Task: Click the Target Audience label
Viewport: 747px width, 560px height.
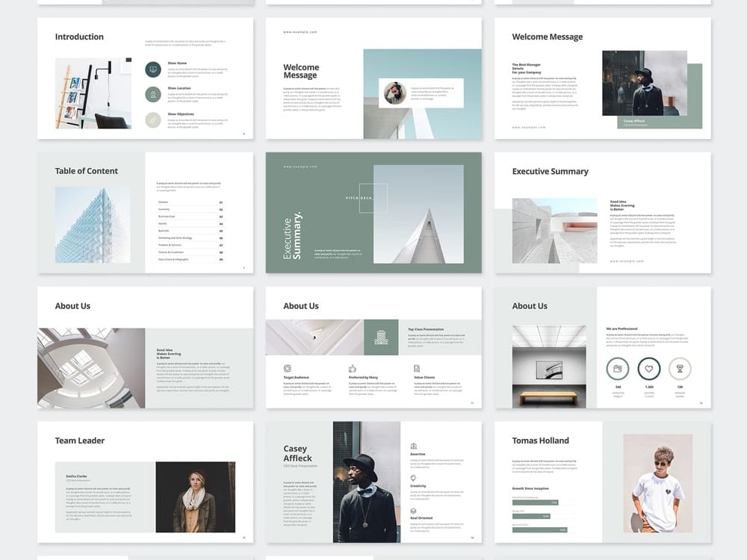Action: click(296, 377)
